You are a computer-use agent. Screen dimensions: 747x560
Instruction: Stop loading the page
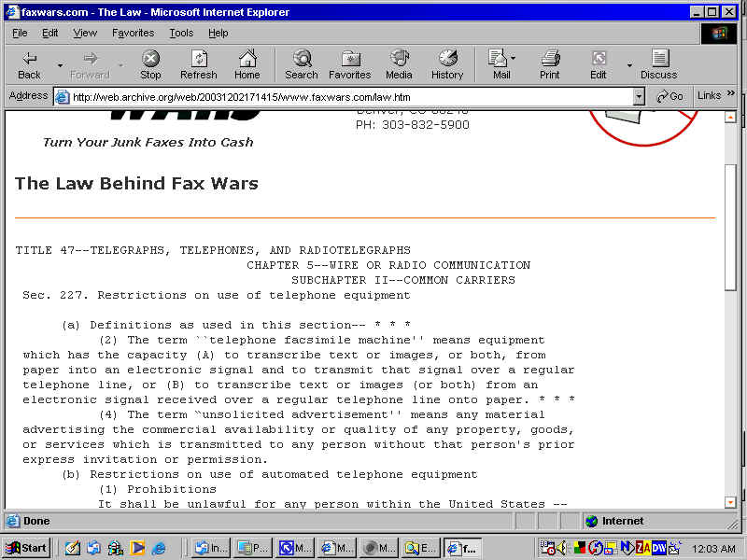[x=150, y=65]
